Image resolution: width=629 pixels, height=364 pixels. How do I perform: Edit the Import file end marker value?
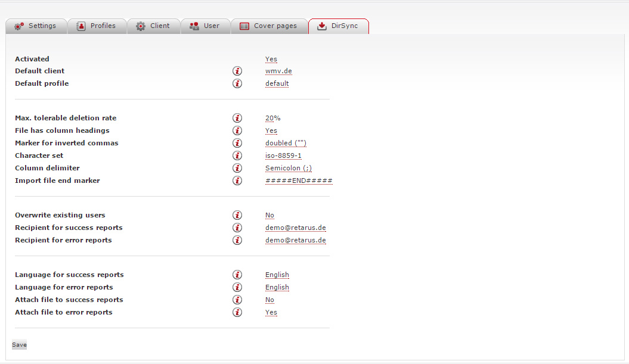(x=299, y=181)
